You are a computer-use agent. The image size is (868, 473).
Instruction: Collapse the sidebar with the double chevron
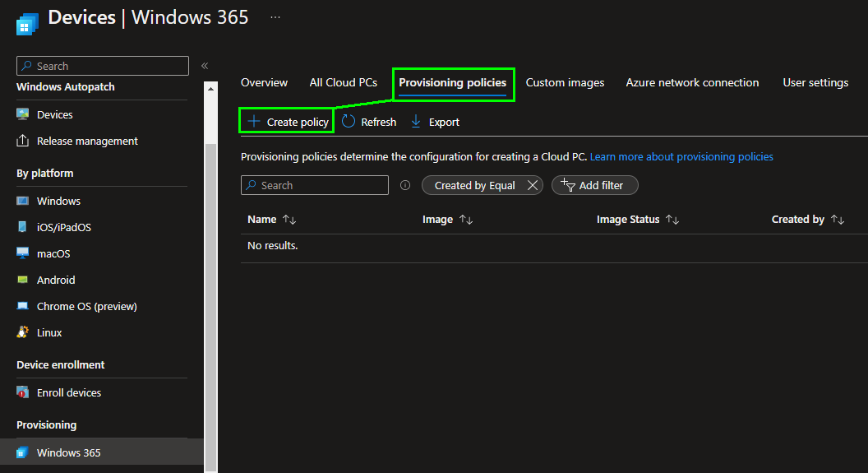pyautogui.click(x=205, y=66)
